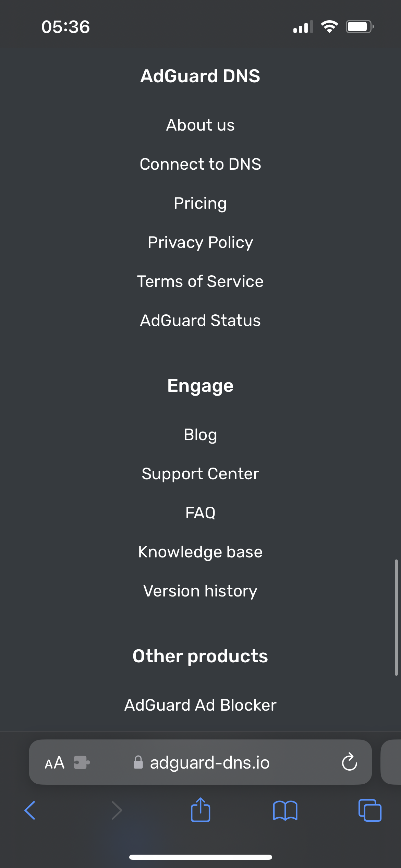View the Pricing page
The image size is (401, 868).
tap(200, 203)
